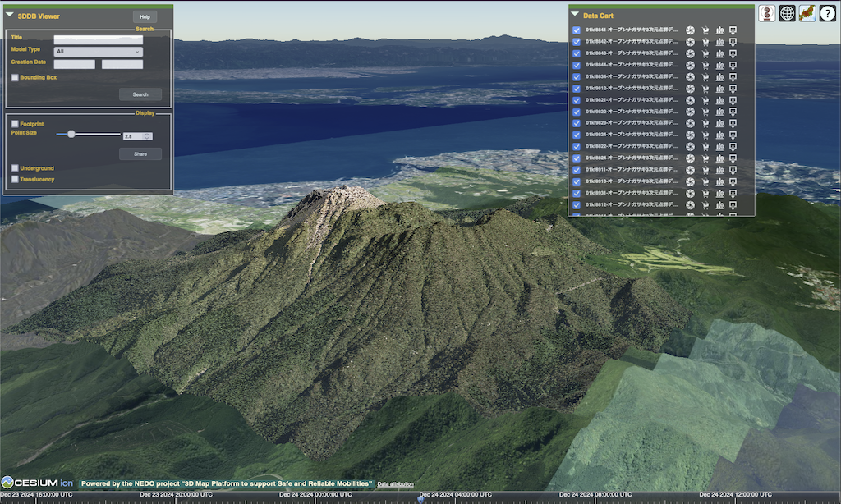Viewport: 841px width, 504px height.
Task: Click timeline label Dec 24 2024 08:00:00 UTC
Action: tap(595, 494)
